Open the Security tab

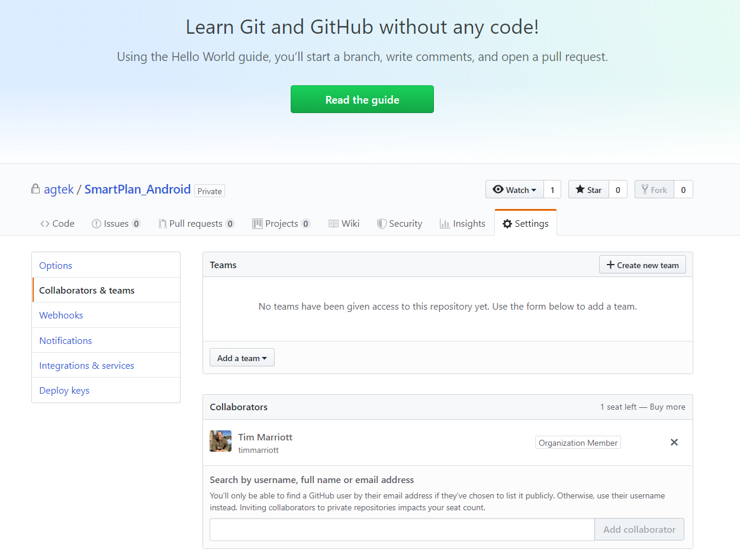pos(400,223)
